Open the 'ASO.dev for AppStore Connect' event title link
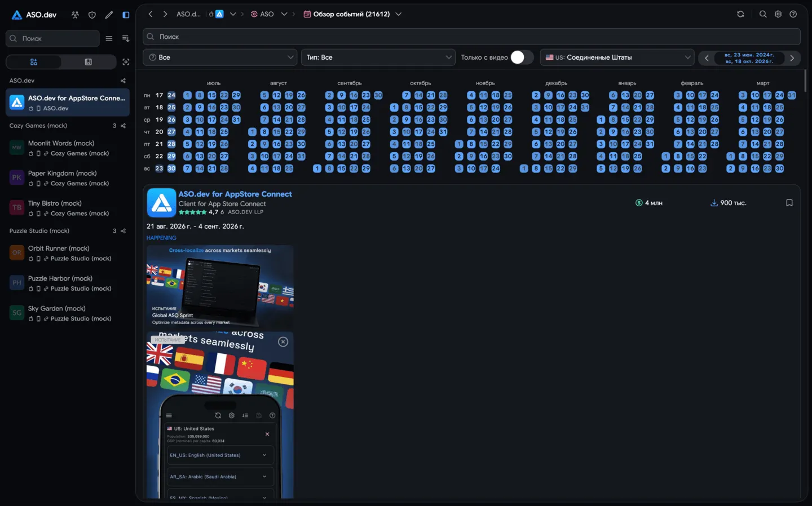The image size is (812, 506). pos(235,194)
